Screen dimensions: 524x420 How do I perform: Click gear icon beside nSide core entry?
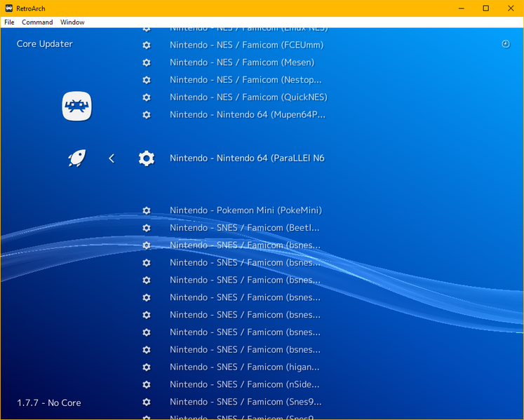(146, 384)
